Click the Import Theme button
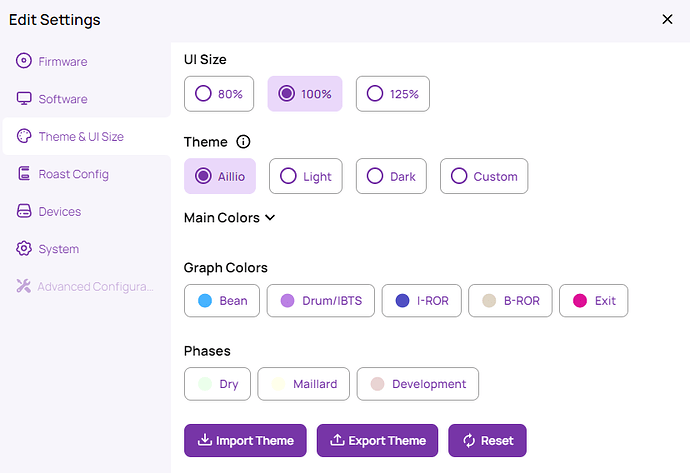This screenshot has width=690, height=473. (x=246, y=441)
